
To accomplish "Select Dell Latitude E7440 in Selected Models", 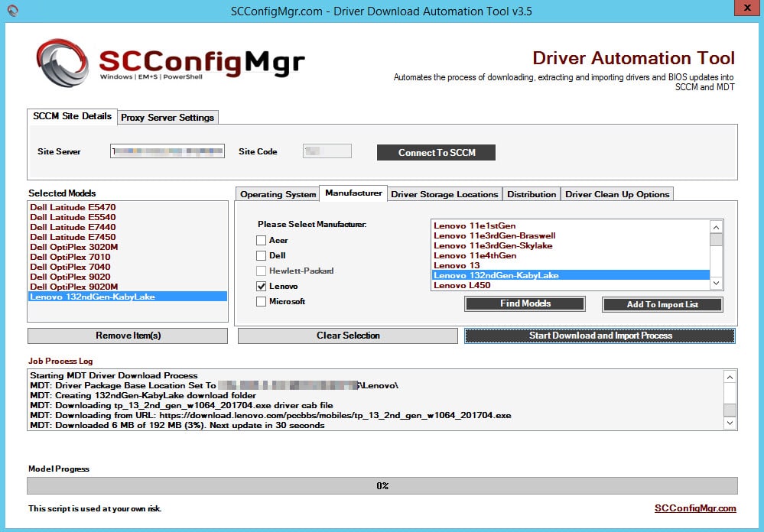I will click(128, 227).
